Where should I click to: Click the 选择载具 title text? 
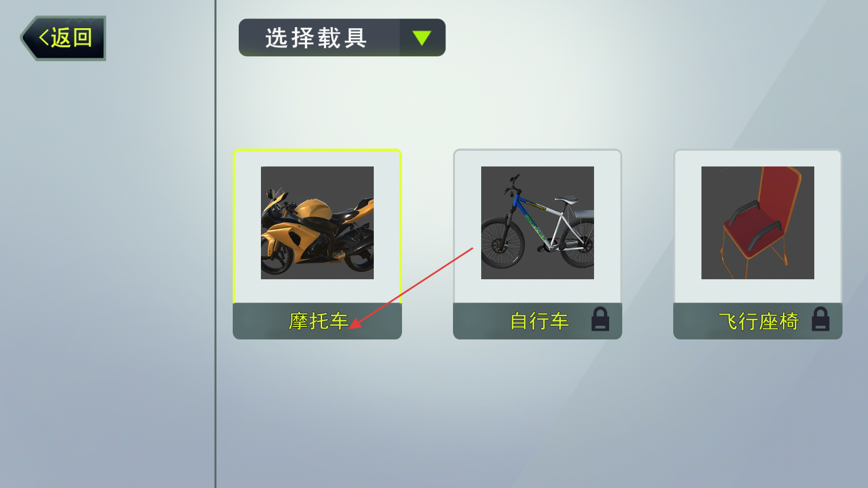tap(316, 38)
